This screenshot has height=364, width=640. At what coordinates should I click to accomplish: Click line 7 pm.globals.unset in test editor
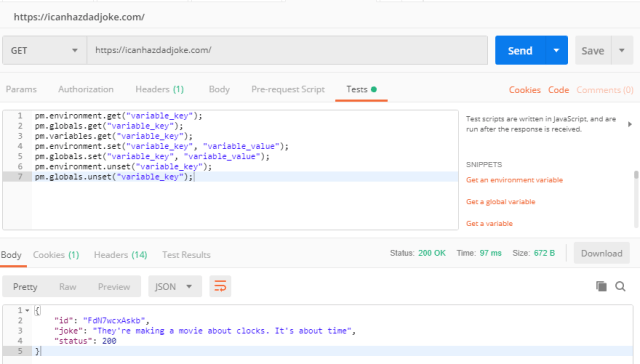tap(113, 177)
